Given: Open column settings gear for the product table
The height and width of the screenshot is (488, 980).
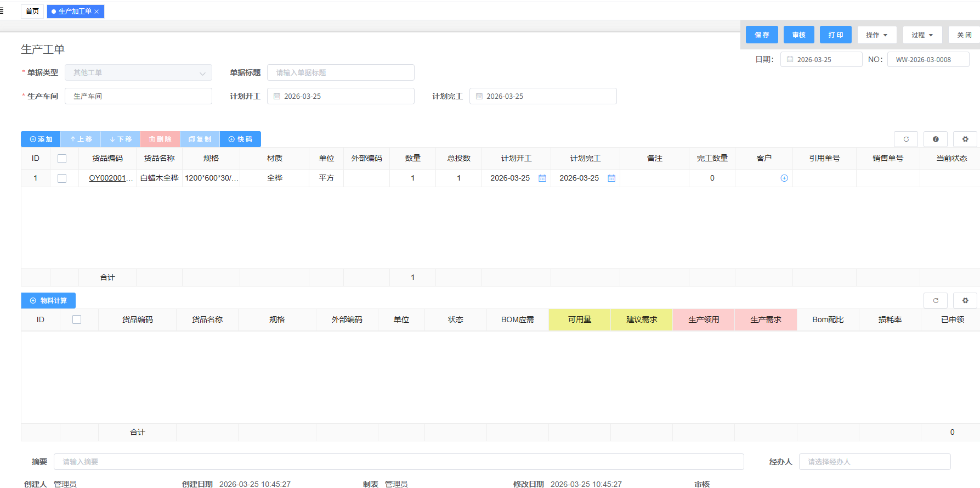Looking at the screenshot, I should tap(965, 139).
